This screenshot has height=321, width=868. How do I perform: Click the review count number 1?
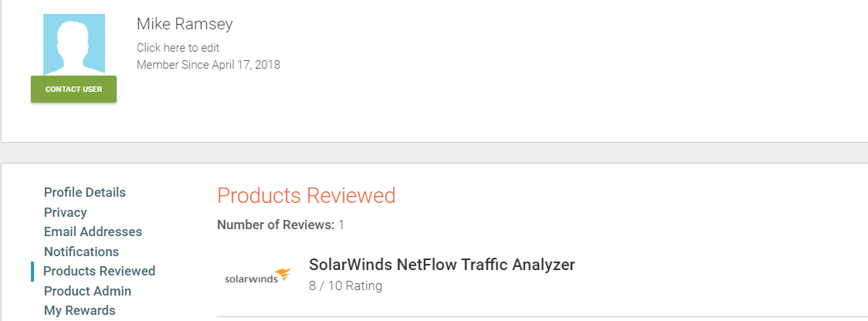coord(341,225)
